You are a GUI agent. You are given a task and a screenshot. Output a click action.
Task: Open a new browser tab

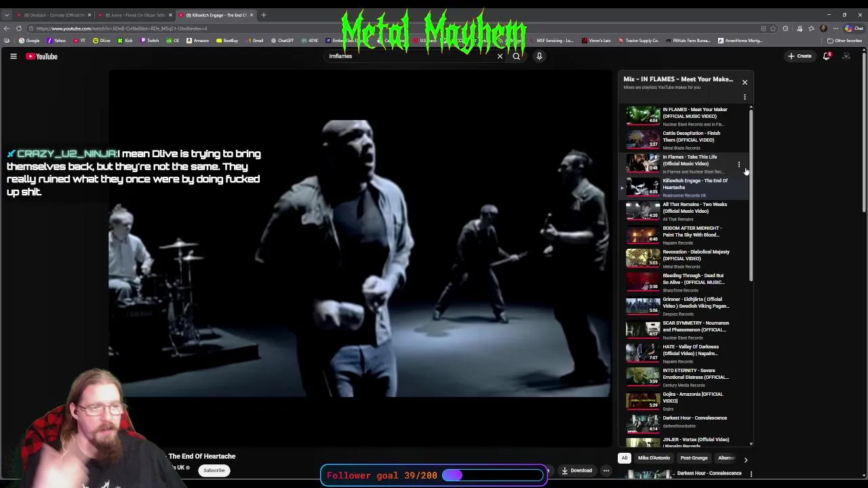(x=263, y=15)
